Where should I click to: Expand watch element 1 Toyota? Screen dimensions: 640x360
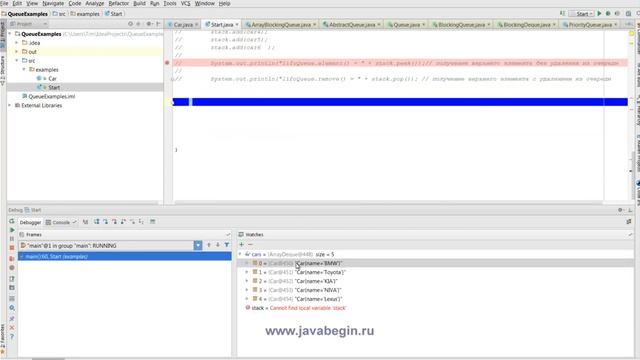[x=247, y=272]
